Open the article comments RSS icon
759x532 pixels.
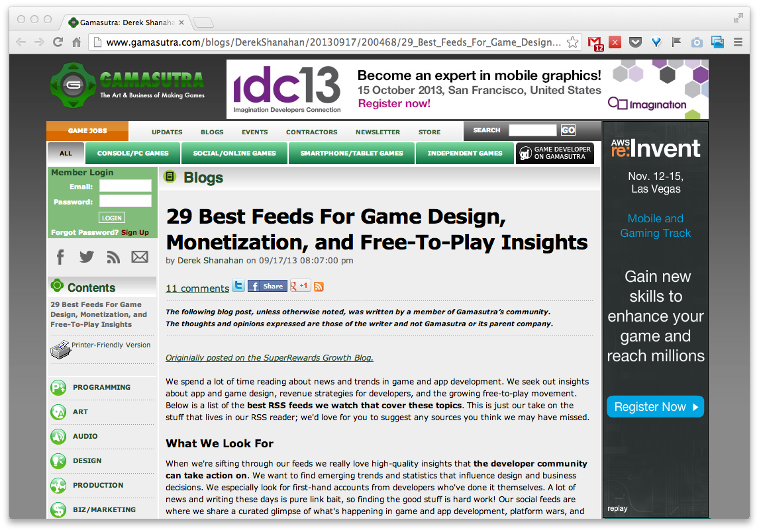coord(319,287)
